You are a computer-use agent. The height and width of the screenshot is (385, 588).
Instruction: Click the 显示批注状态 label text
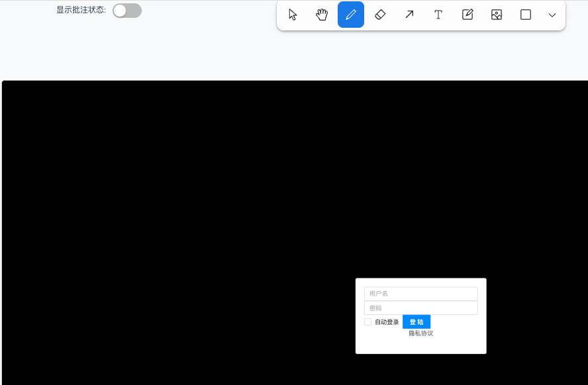[x=81, y=11]
